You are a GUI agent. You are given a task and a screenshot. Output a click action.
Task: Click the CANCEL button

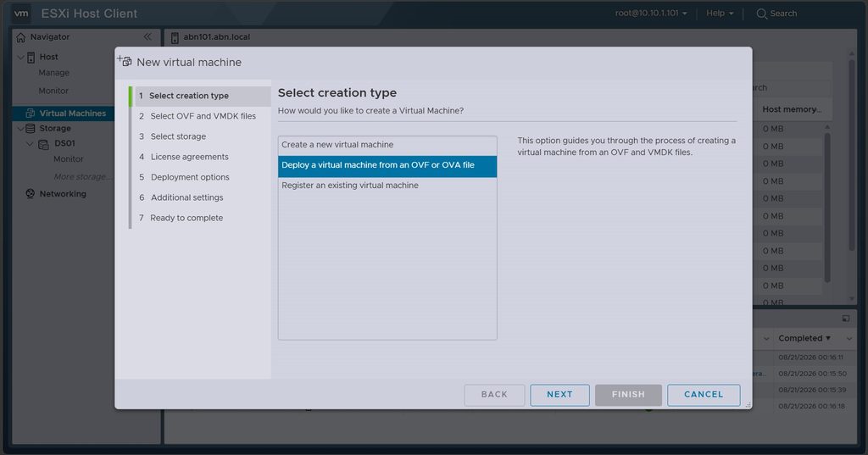point(704,395)
